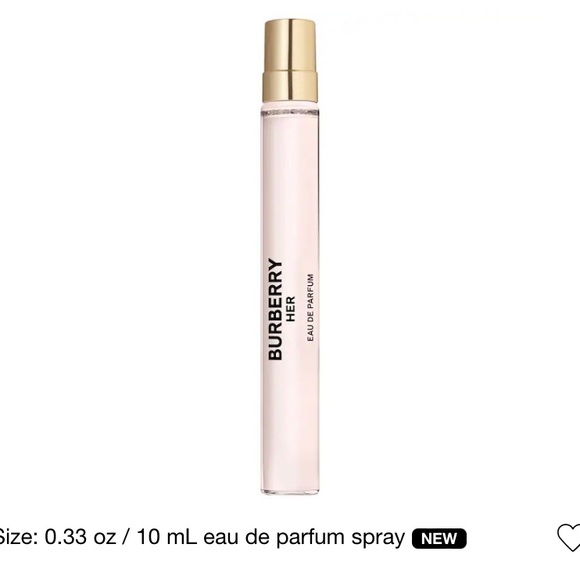This screenshot has width=580, height=580.
Task: Click the gold spray collar below the cap
Action: [290, 87]
